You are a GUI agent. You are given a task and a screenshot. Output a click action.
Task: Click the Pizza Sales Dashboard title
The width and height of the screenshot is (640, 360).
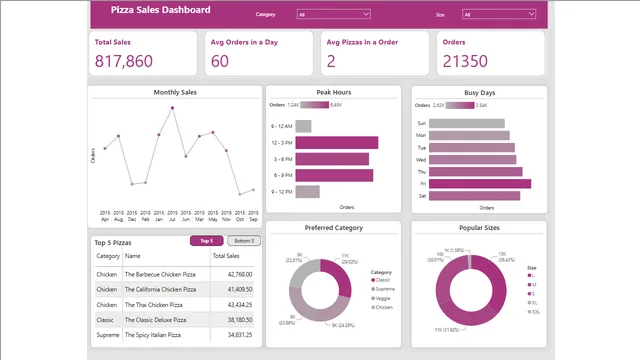pos(160,10)
